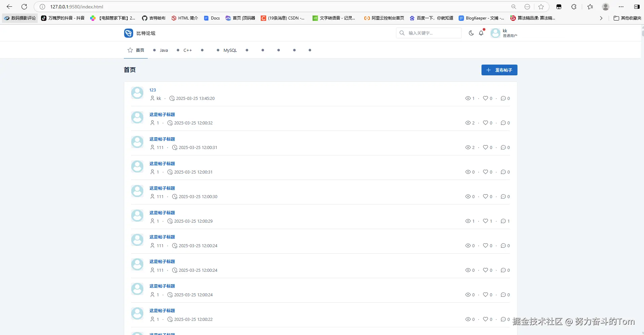Go back using the browser back arrow
The image size is (644, 335).
click(9, 7)
